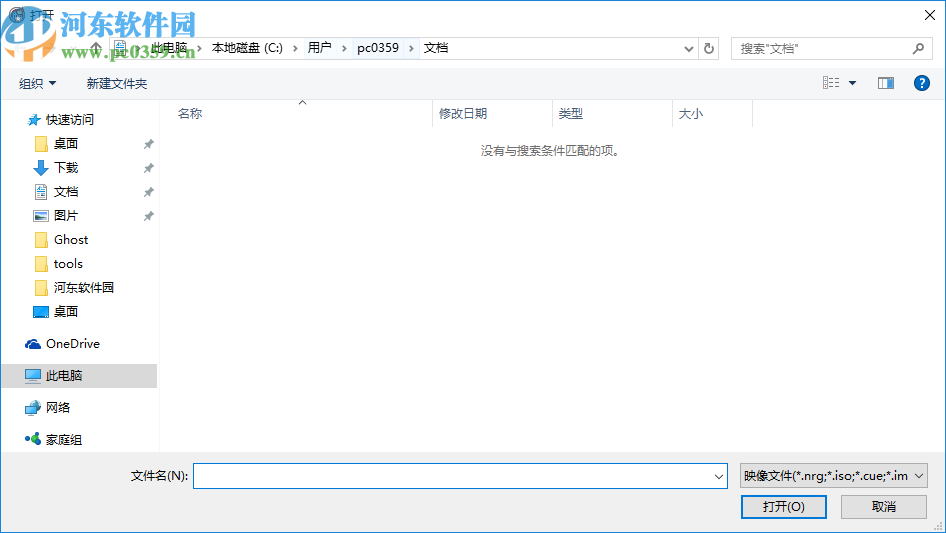Screen dimensions: 946x533
Task: Click 文档 in the breadcrumb path
Action: tap(436, 48)
